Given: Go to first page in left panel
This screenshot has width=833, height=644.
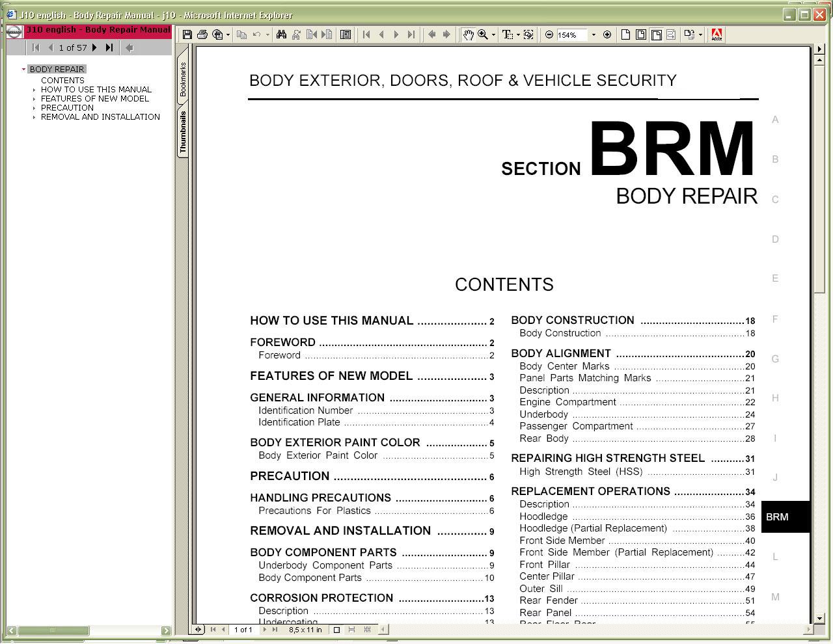Looking at the screenshot, I should coord(36,47).
